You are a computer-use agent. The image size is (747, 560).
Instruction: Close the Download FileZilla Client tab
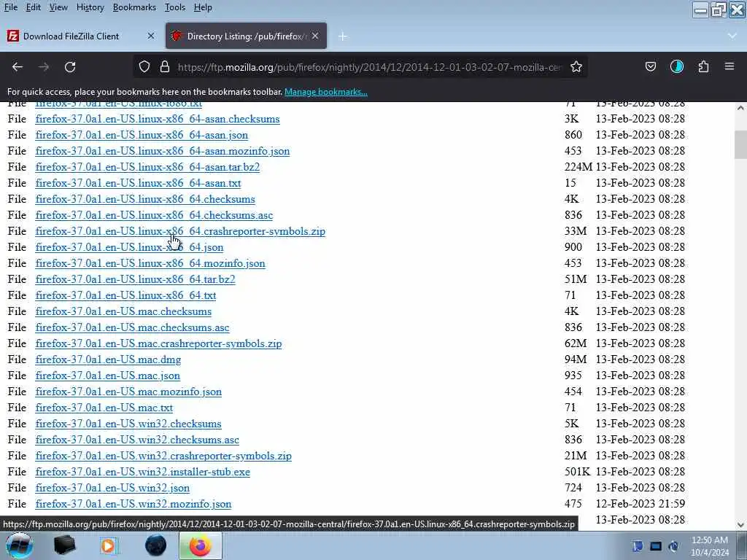click(x=150, y=36)
